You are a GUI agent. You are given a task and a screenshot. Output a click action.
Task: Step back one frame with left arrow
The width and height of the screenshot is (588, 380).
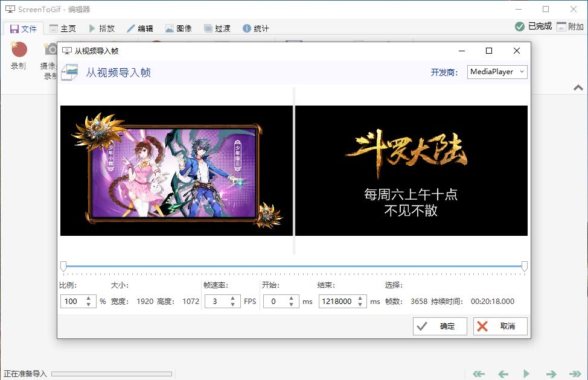click(503, 374)
